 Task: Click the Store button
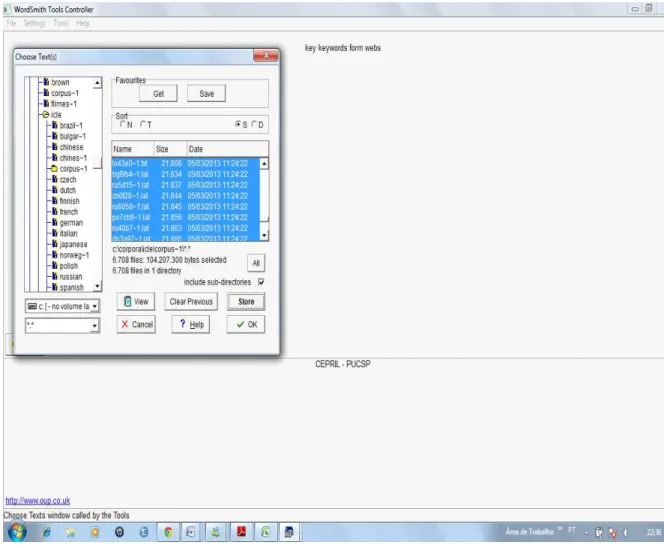pos(246,302)
